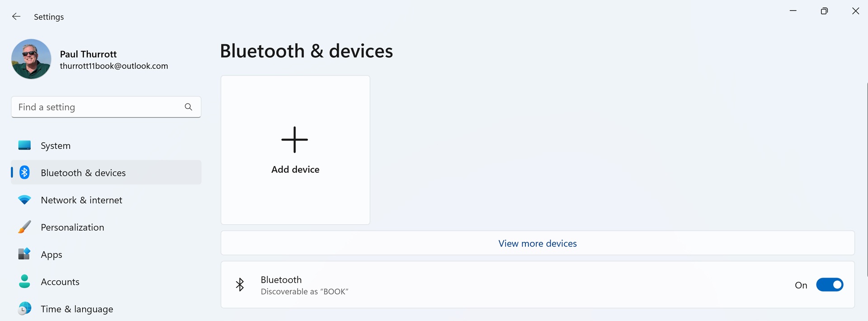Click the Apps icon in sidebar
The image size is (868, 321).
(24, 254)
